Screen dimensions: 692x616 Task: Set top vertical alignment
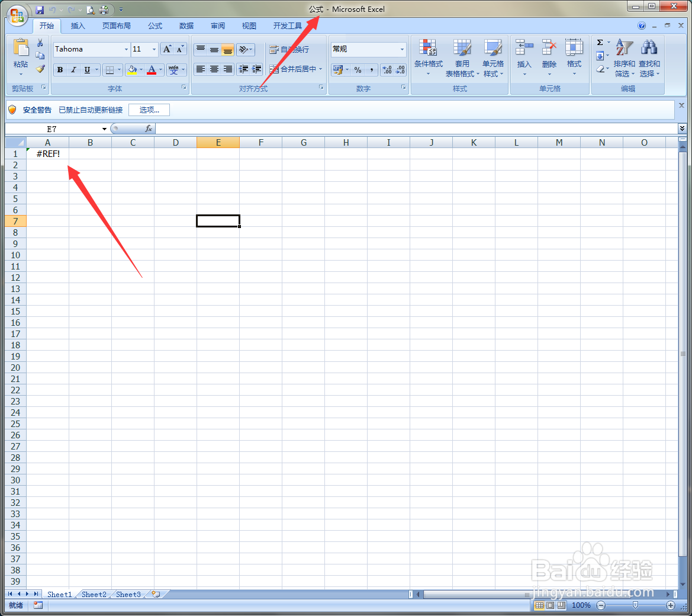pyautogui.click(x=200, y=49)
